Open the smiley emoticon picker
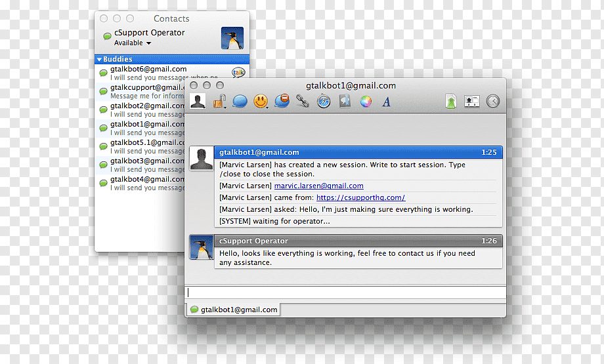 click(261, 102)
